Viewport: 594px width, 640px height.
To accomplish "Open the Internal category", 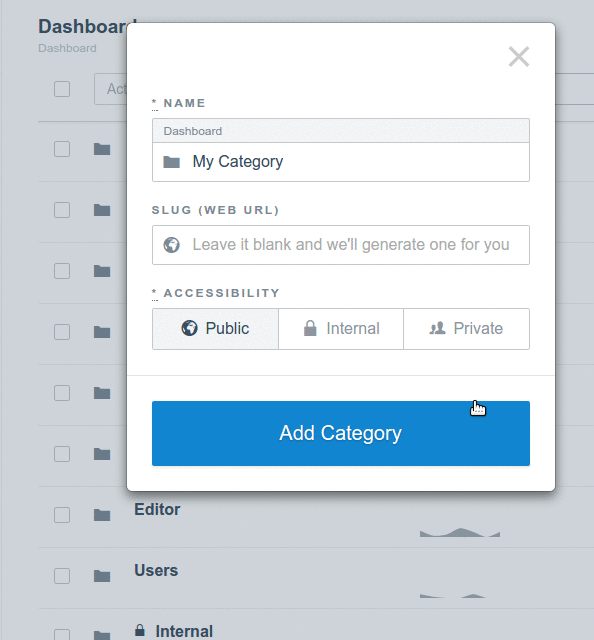I will [x=184, y=631].
